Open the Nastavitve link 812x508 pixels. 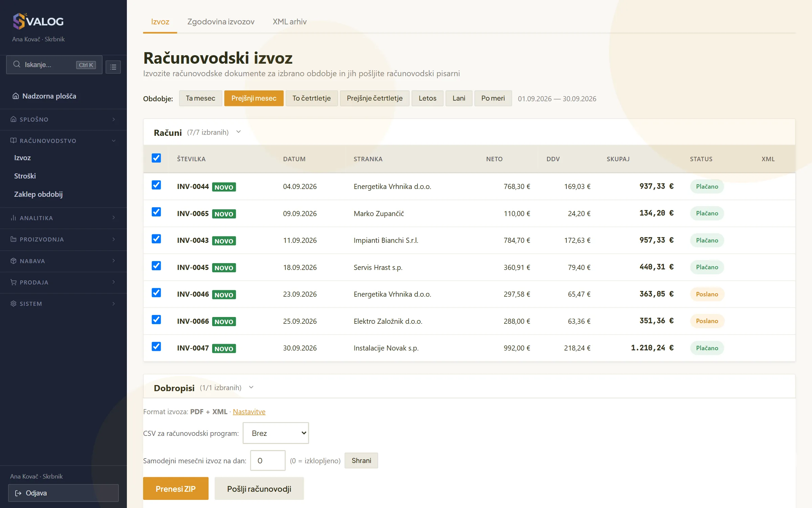249,412
